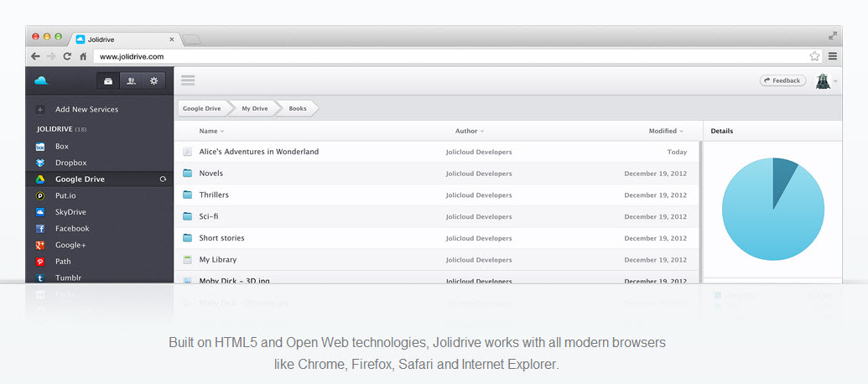
Task: Click the Novels folder icon
Action: click(188, 174)
